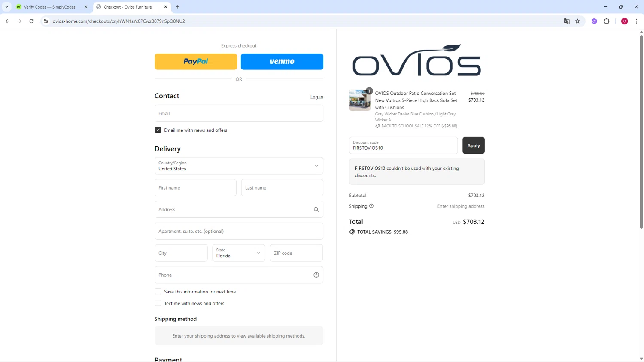Click the Back to School sale tag icon
This screenshot has height=362, width=644.
[377, 126]
